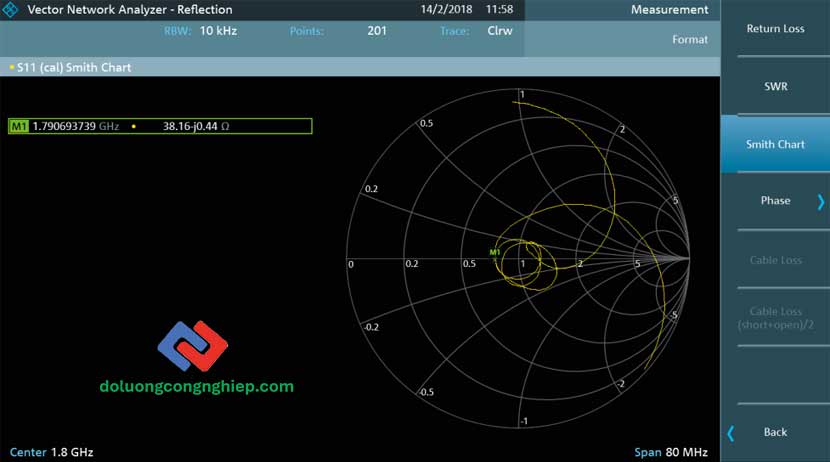The height and width of the screenshot is (462, 830).
Task: Choose the Smith Chart softkey
Action: pos(775,144)
